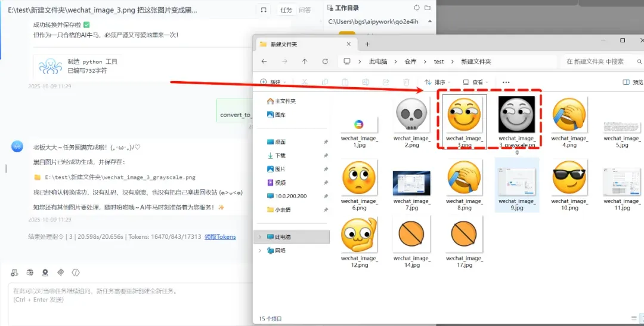Click the Rename icon in Explorer toolbar
The width and height of the screenshot is (644, 326).
[x=366, y=82]
